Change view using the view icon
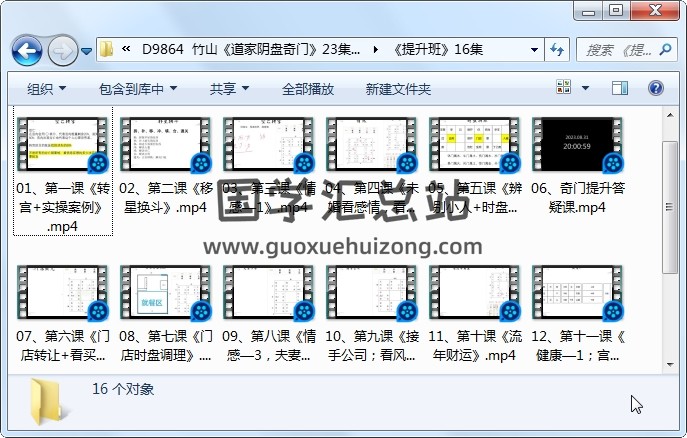 tap(563, 87)
